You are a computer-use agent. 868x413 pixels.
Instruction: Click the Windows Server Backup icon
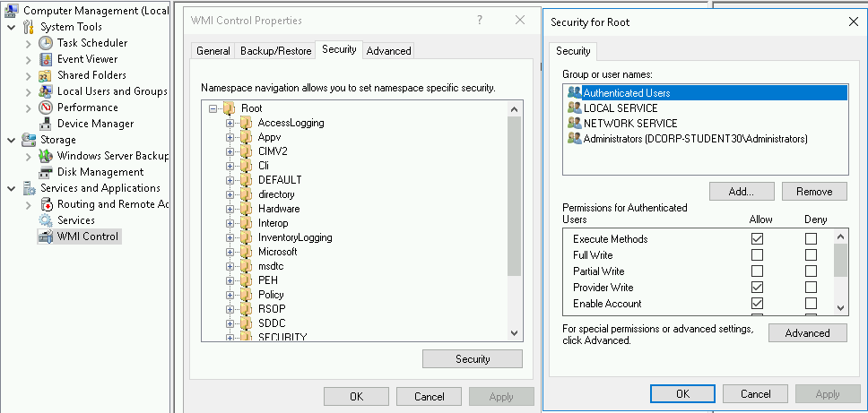46,156
